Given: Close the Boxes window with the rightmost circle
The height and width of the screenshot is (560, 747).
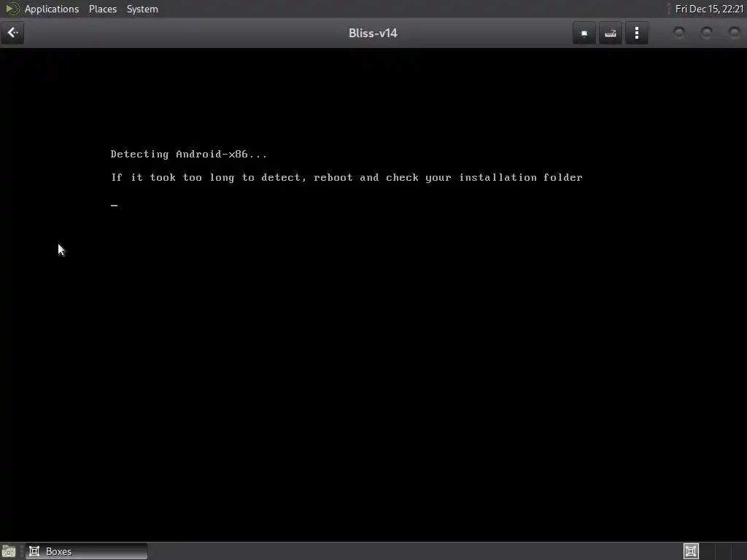Looking at the screenshot, I should pos(734,32).
